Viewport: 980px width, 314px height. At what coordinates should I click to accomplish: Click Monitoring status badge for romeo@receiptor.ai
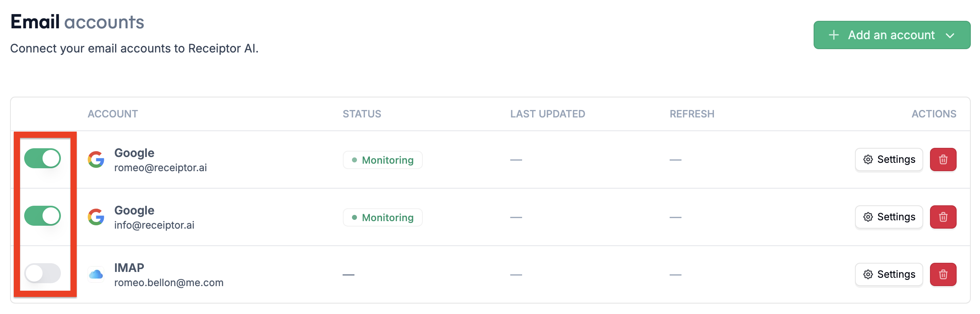(382, 160)
